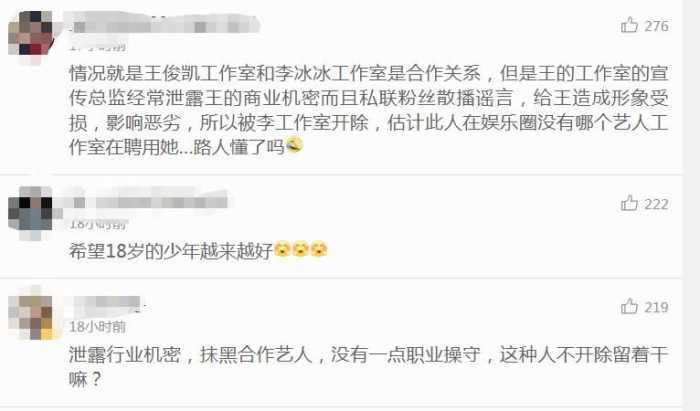Open the top commenter's pixelated avatar
Screen dimensions: 700x411
coord(30,33)
